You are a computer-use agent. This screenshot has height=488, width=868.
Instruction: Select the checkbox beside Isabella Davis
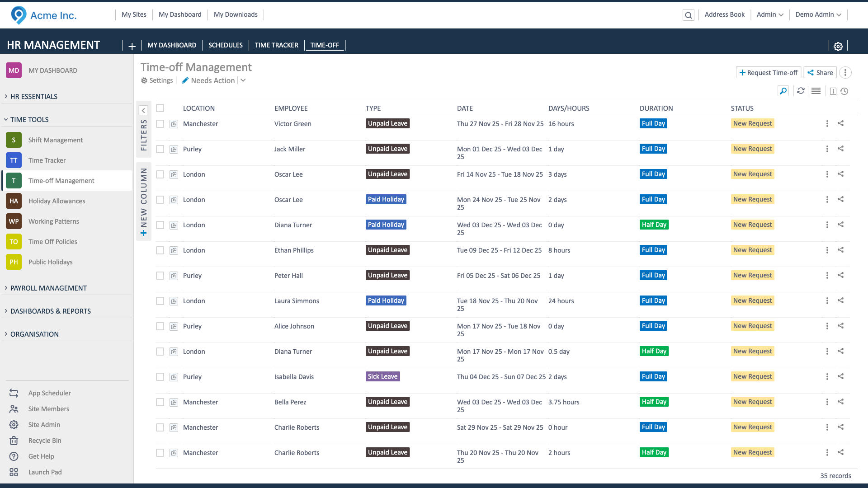[160, 376]
